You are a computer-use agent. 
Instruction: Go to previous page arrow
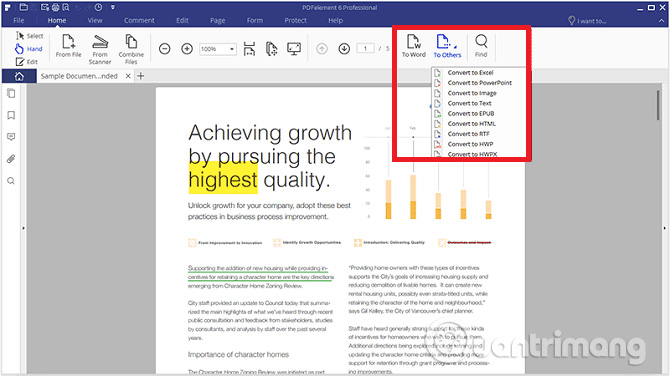coord(322,49)
